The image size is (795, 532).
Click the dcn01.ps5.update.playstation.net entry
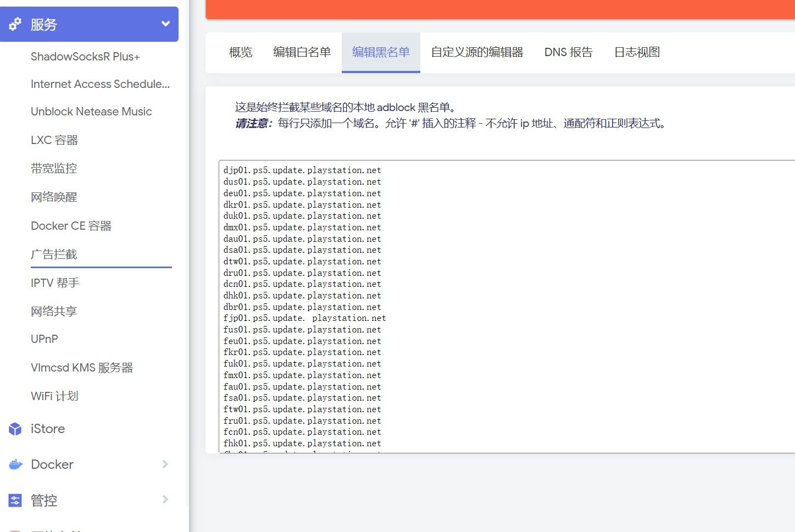pos(302,284)
